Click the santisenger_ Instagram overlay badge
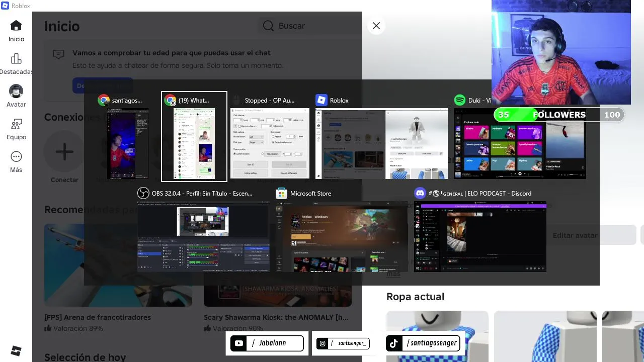 coord(343,343)
